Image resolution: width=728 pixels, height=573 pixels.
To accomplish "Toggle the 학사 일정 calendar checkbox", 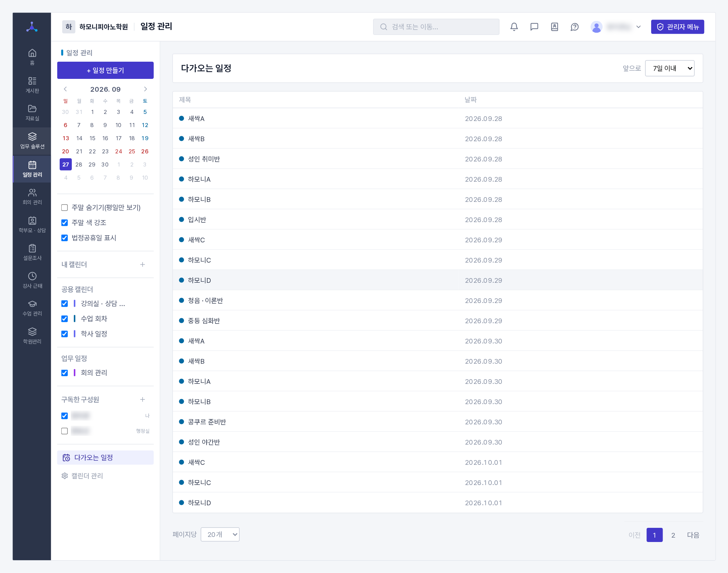I will [64, 334].
